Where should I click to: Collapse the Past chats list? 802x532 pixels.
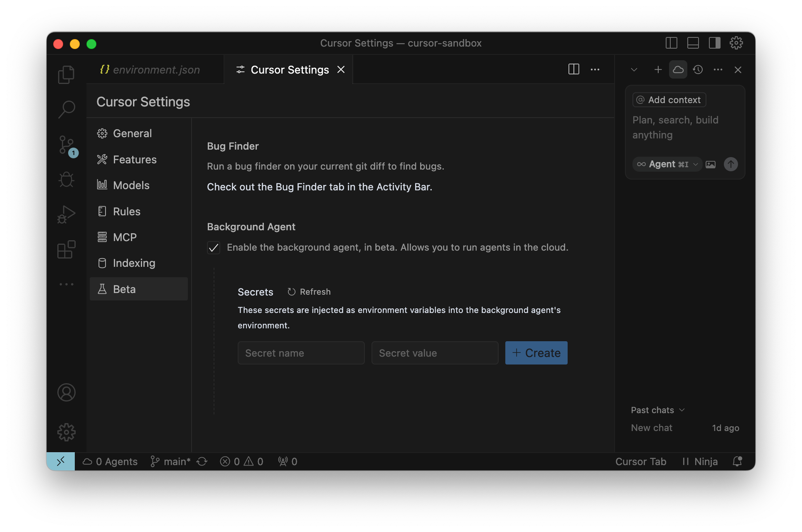[658, 410]
